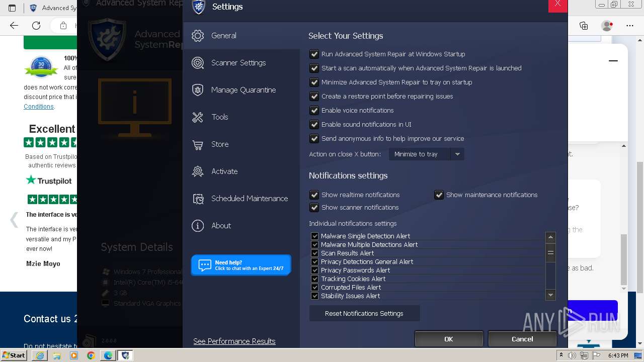Screen dimensions: 644x362
Task: Open Edge collections icon
Action: [584, 25]
